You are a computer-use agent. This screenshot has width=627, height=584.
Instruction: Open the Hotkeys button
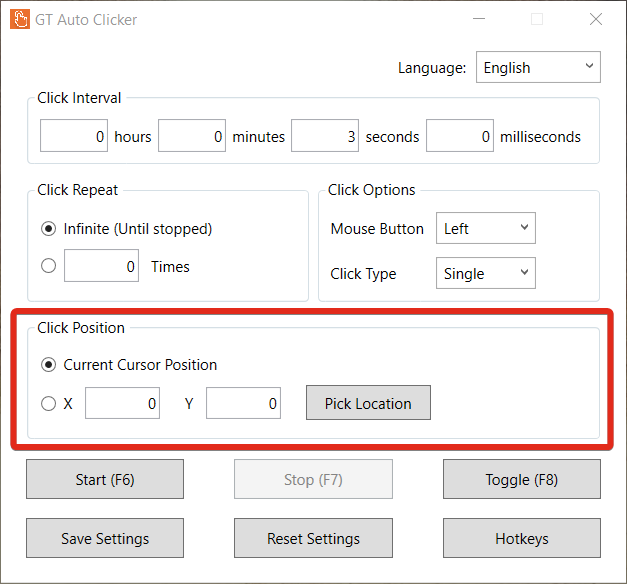(x=522, y=538)
